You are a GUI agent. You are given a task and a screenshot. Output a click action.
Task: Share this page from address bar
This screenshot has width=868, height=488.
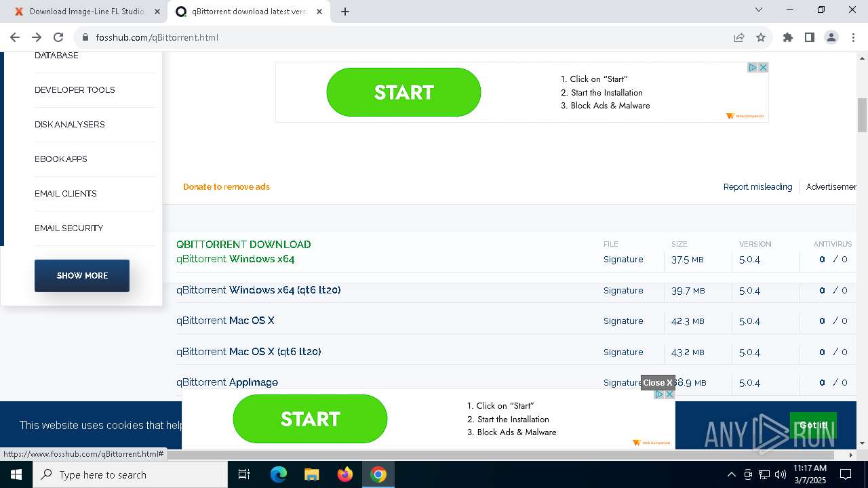pos(739,37)
